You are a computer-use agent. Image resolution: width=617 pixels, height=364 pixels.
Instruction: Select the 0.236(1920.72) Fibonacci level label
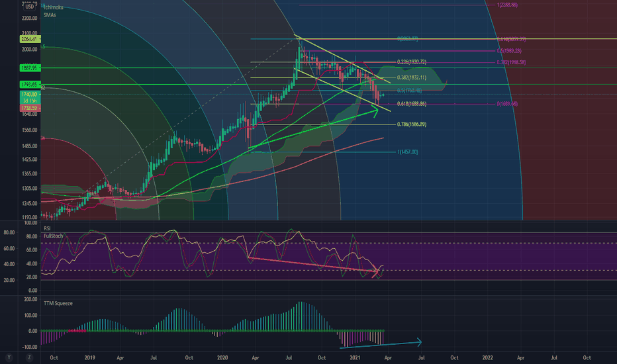412,62
